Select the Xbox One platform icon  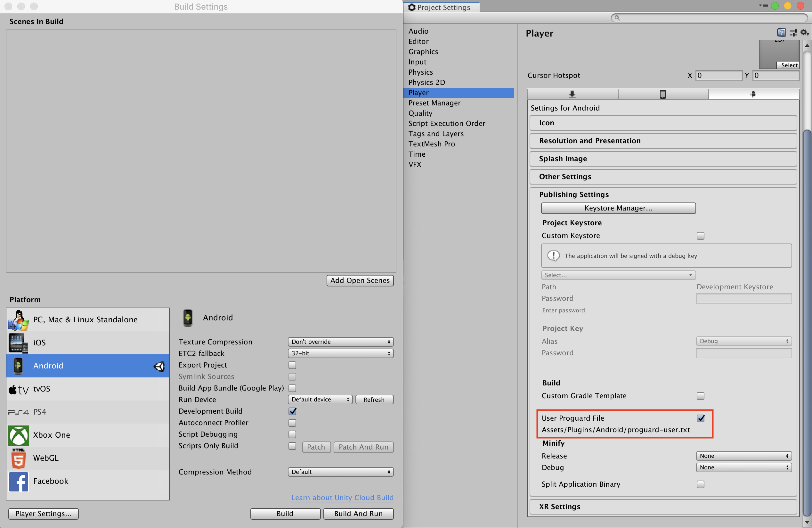[17, 434]
